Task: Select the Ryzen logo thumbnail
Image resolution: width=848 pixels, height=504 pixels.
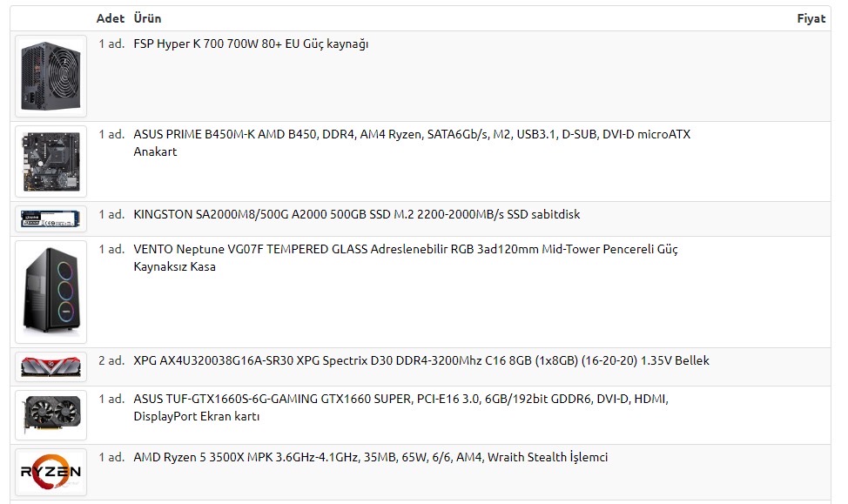Action: [50, 472]
